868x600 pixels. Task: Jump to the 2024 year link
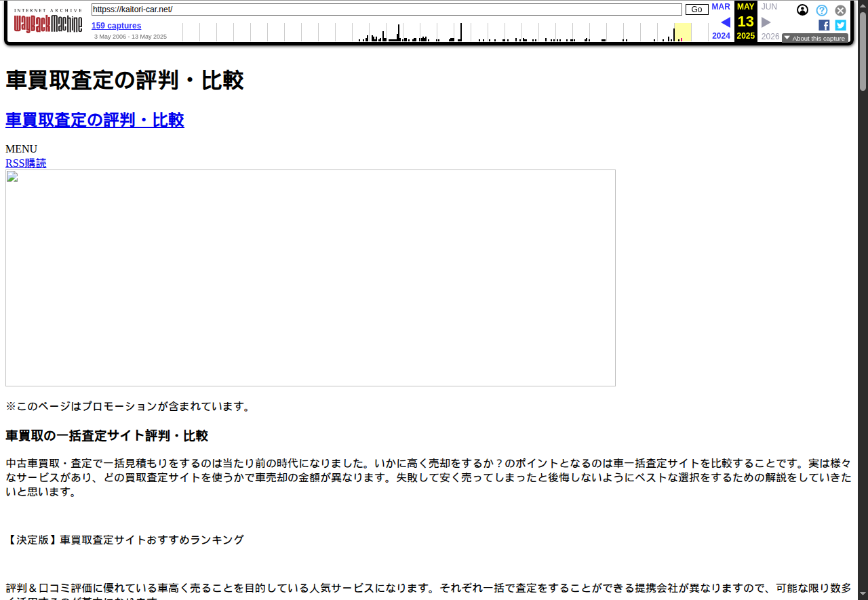pyautogui.click(x=721, y=36)
